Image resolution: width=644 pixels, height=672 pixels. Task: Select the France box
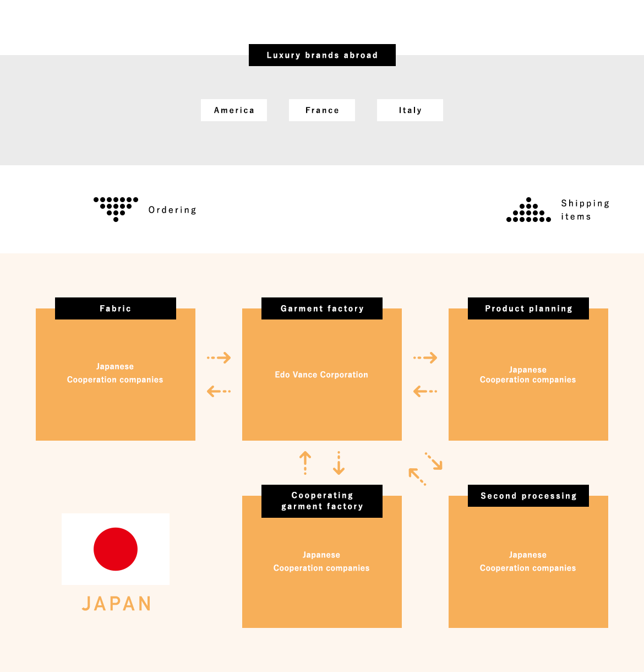point(322,110)
